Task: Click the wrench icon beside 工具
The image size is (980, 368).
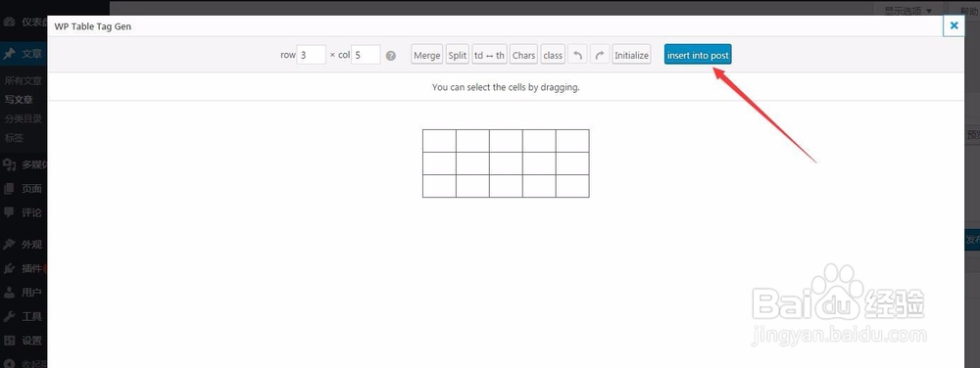Action: [10, 316]
